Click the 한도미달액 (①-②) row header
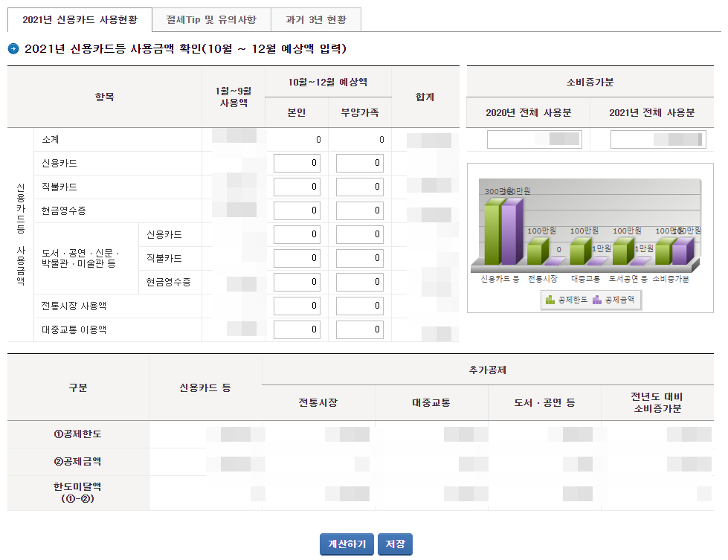 (77, 492)
